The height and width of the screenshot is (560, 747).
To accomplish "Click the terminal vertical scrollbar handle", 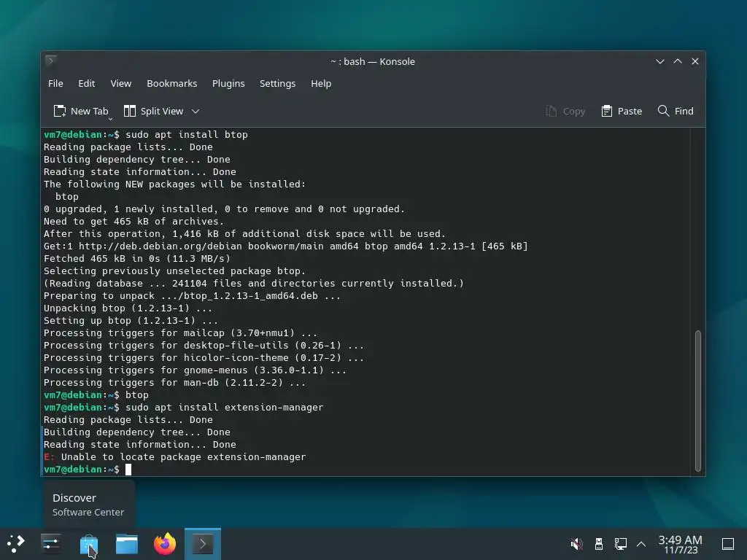I will [698, 400].
